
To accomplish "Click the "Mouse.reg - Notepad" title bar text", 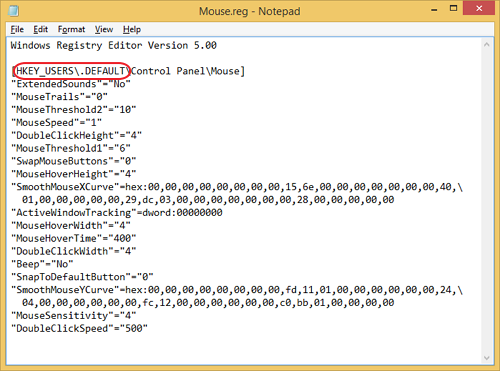I will 250,11.
